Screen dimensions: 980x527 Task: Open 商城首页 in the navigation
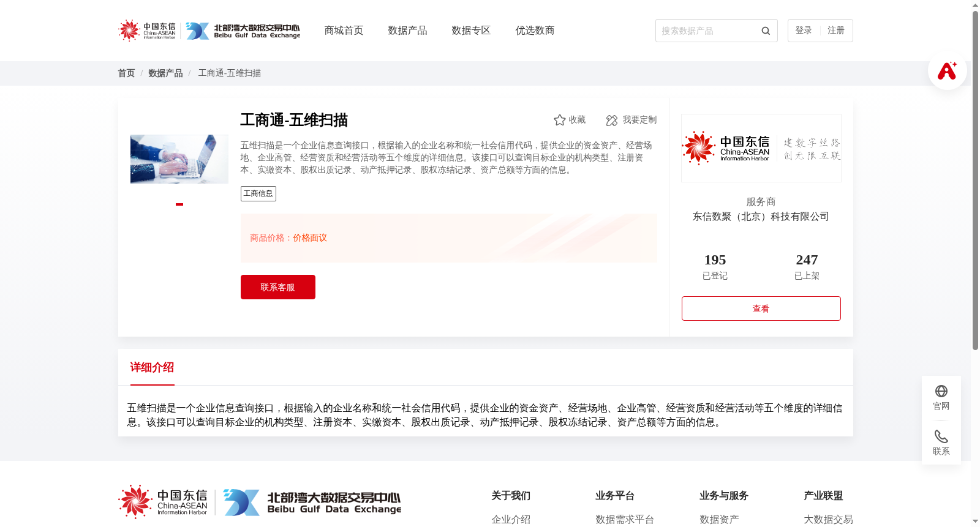344,31
